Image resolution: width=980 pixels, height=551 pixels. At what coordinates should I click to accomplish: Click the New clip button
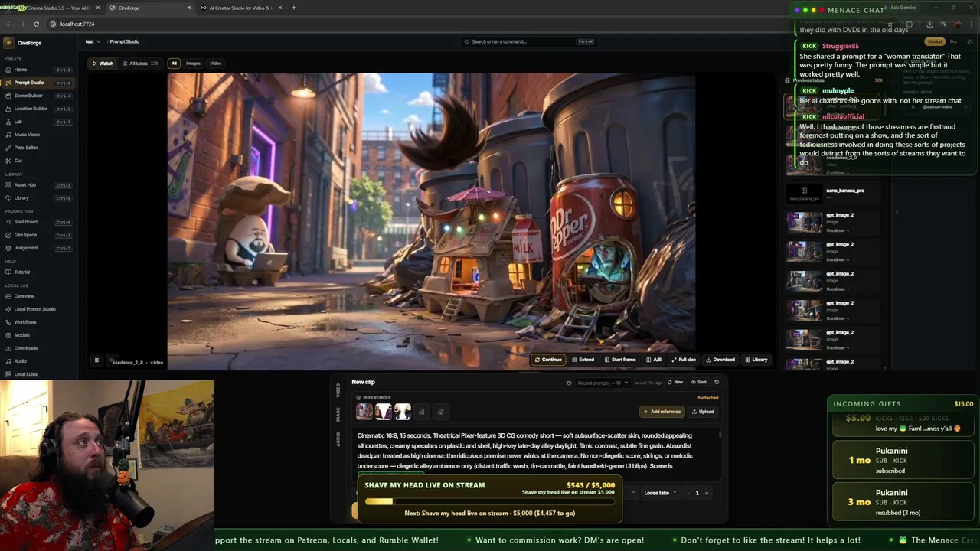pos(675,382)
